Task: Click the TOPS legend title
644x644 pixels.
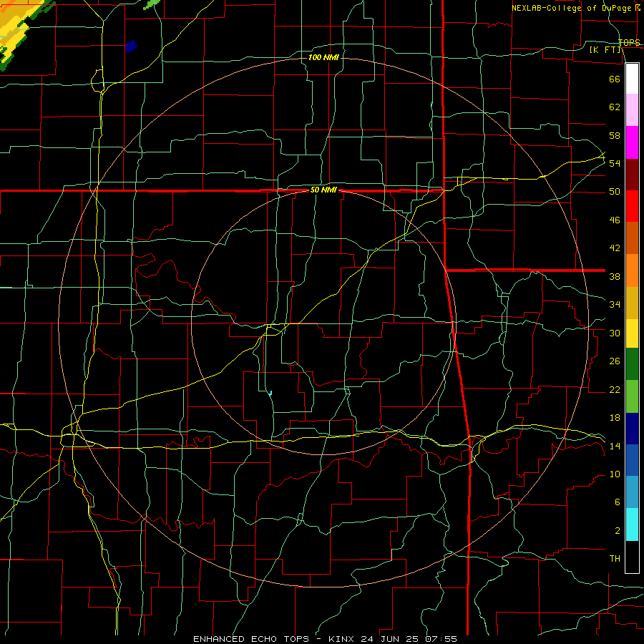Action: 629,43
